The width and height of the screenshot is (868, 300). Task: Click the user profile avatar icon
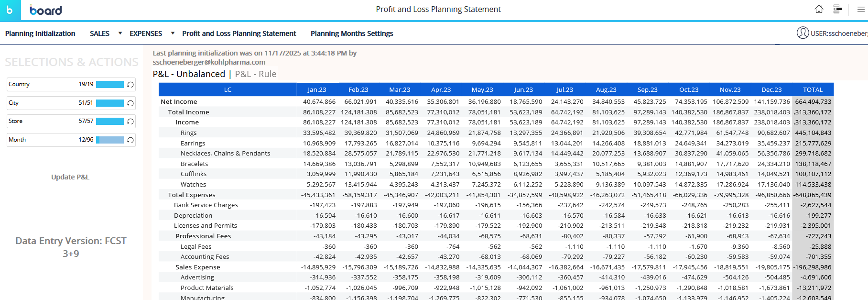pos(803,33)
